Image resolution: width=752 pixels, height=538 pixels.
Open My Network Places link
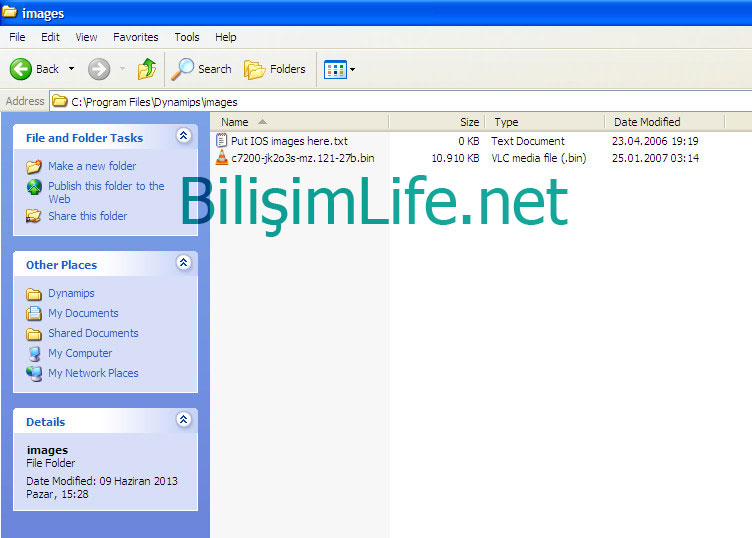94,373
